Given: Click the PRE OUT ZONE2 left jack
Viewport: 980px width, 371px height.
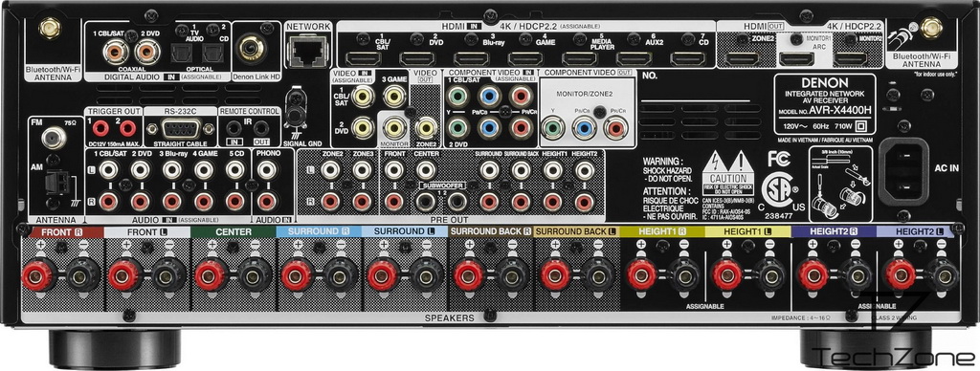Looking at the screenshot, I should (x=330, y=169).
